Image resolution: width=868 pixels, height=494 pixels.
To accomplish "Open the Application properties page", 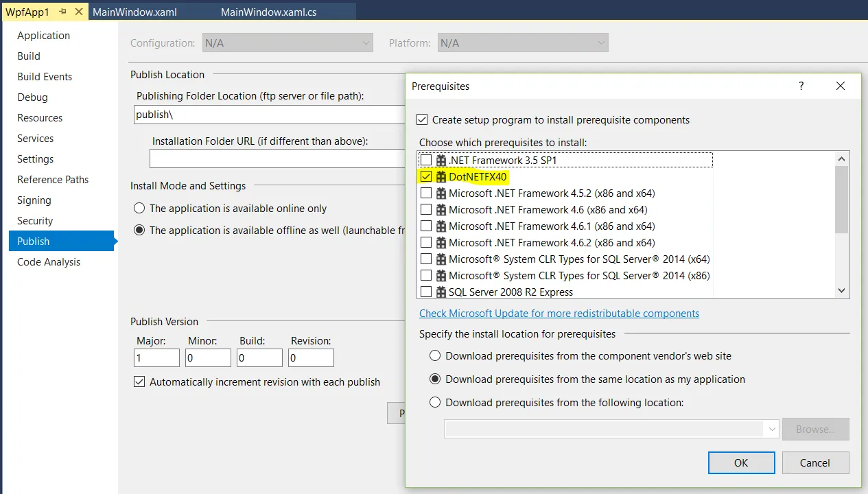I will 44,36.
